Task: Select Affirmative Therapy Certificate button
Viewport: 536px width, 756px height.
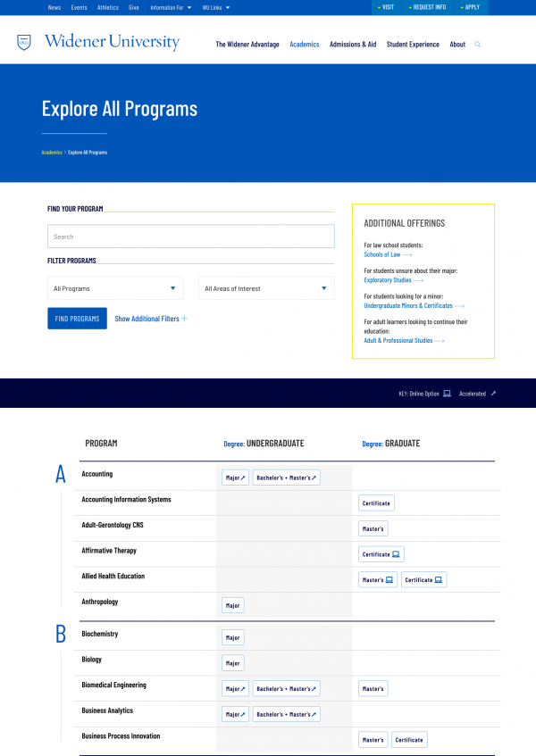Action: coord(381,554)
